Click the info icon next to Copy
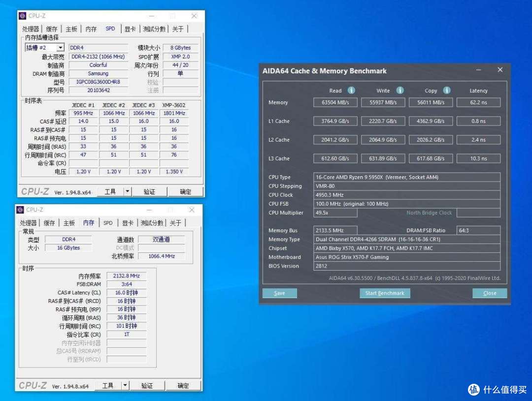The width and height of the screenshot is (532, 401). tap(447, 91)
